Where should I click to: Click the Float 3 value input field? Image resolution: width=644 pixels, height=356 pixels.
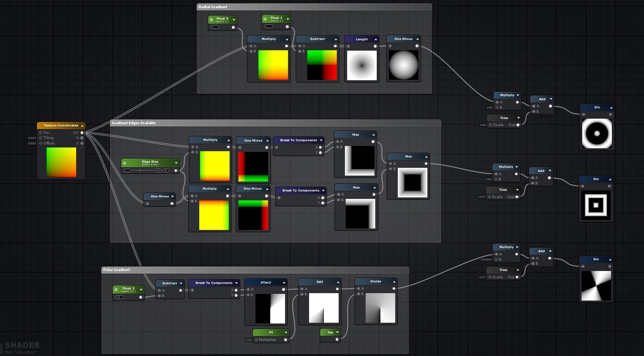(x=119, y=297)
